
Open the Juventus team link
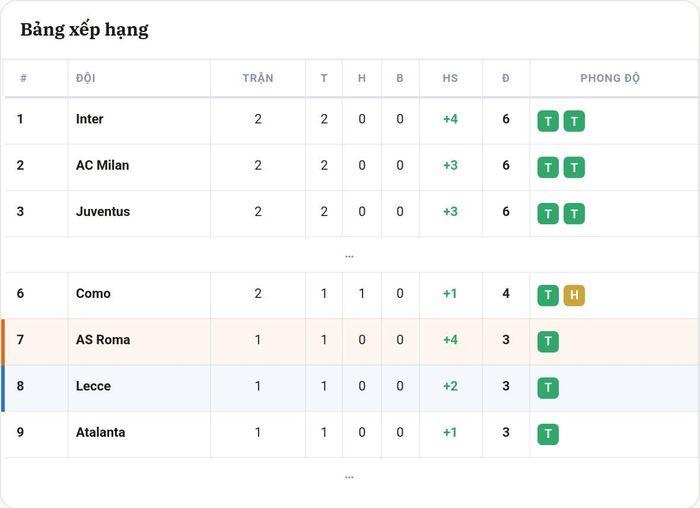pyautogui.click(x=103, y=212)
